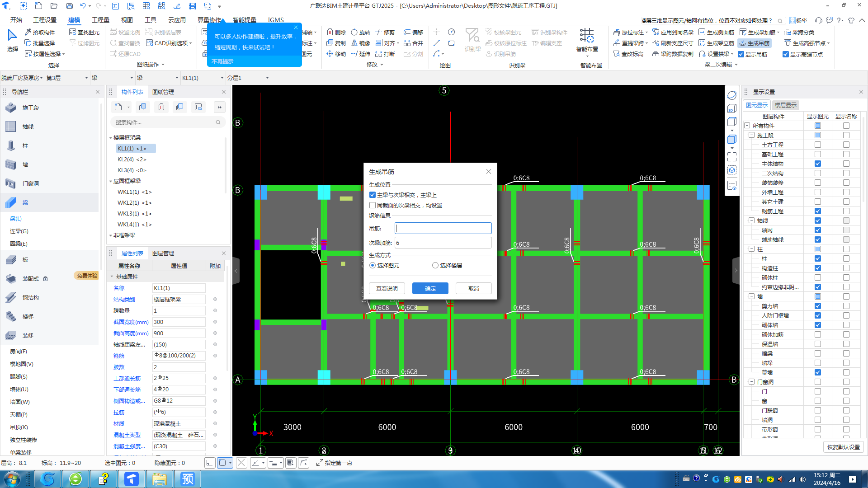Viewport: 868px width, 488px height.
Task: Click the 删除 tool in 修改 group
Action: [336, 32]
